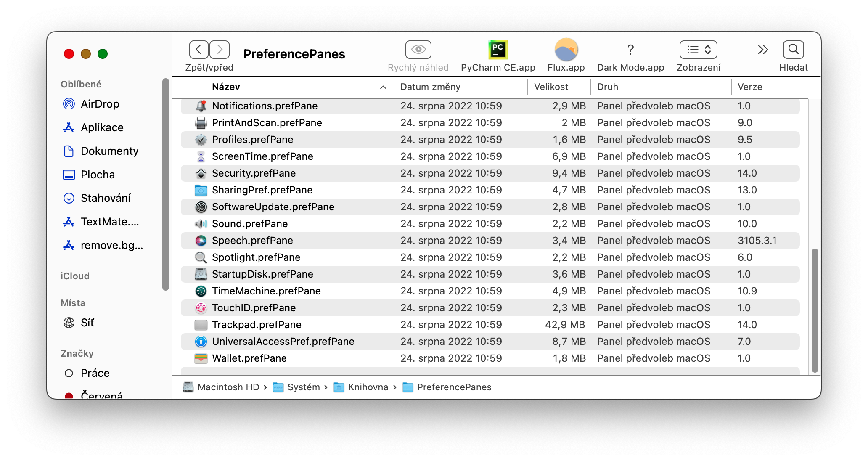Click Knihovna in the path bar
The height and width of the screenshot is (461, 868).
(368, 387)
